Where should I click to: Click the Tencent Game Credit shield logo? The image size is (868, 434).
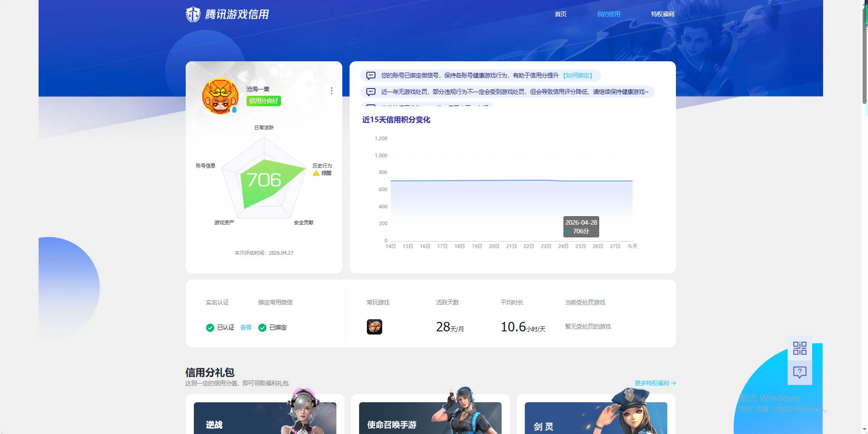(193, 15)
